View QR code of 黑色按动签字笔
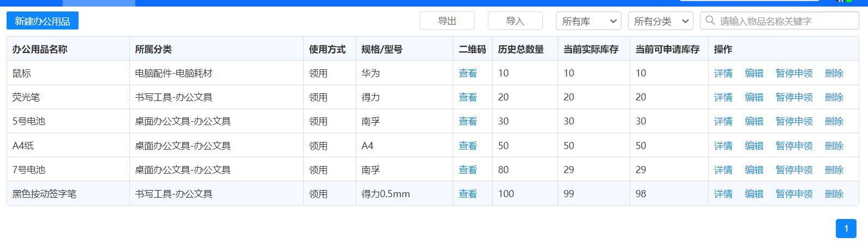Viewport: 868px width, 243px height. pos(468,194)
